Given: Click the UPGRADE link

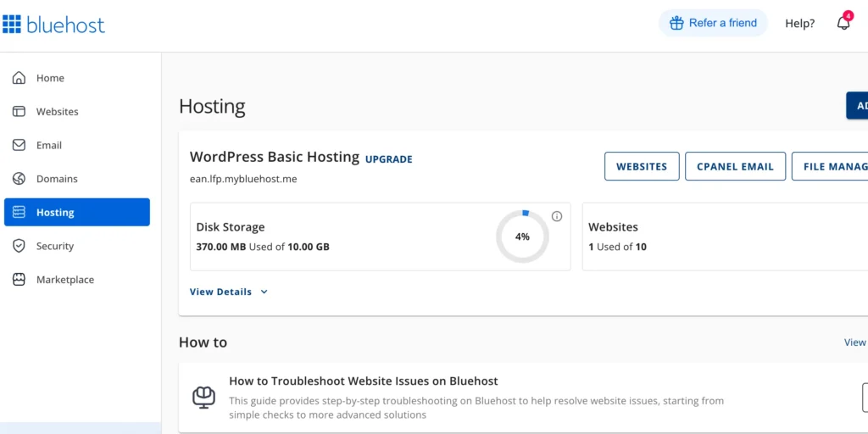Looking at the screenshot, I should click(x=388, y=159).
